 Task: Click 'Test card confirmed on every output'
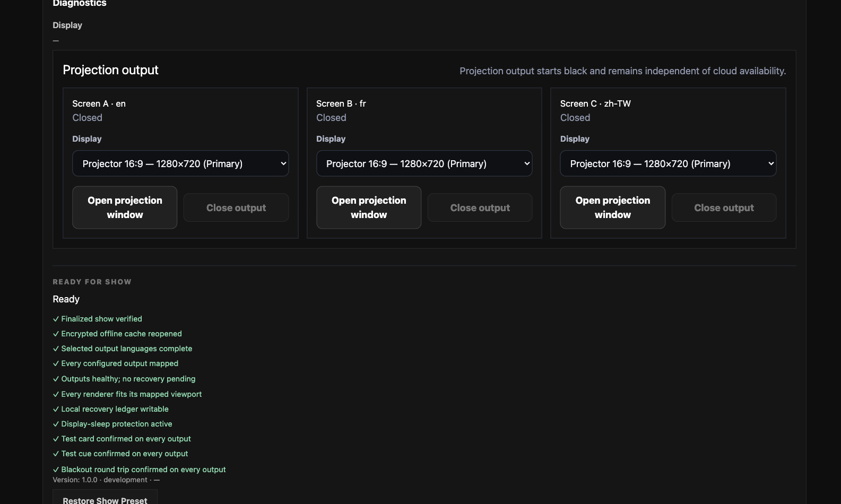122,439
